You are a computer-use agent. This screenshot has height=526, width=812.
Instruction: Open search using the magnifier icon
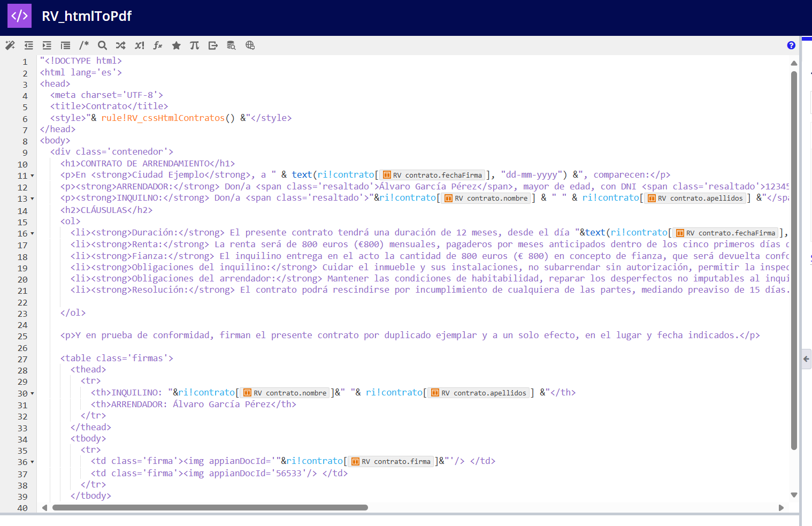(102, 45)
